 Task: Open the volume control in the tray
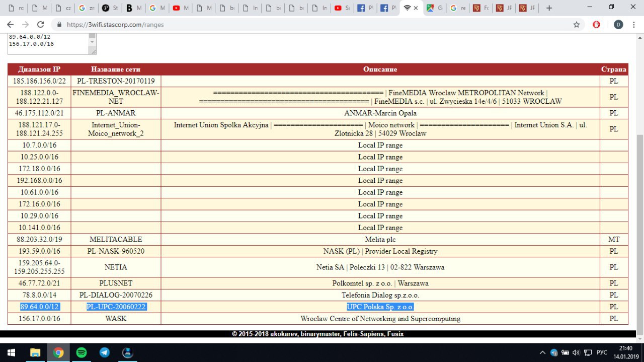[576, 352]
